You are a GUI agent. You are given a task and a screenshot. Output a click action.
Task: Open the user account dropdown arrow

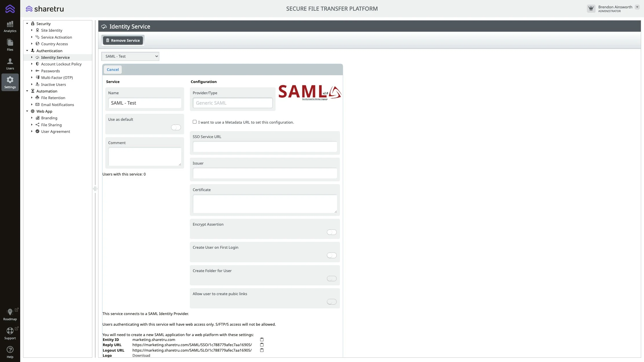point(637,7)
